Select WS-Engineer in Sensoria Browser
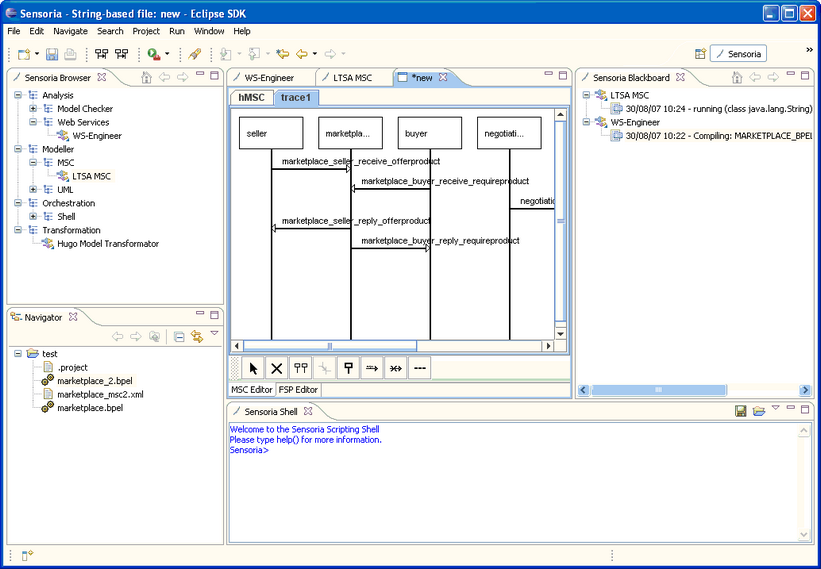 click(90, 136)
